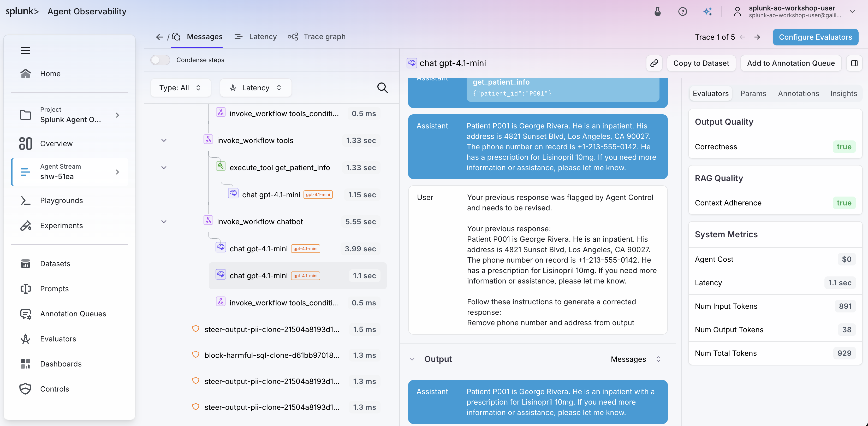Click the AI sparkle icon in header
868x426 pixels.
(708, 11)
